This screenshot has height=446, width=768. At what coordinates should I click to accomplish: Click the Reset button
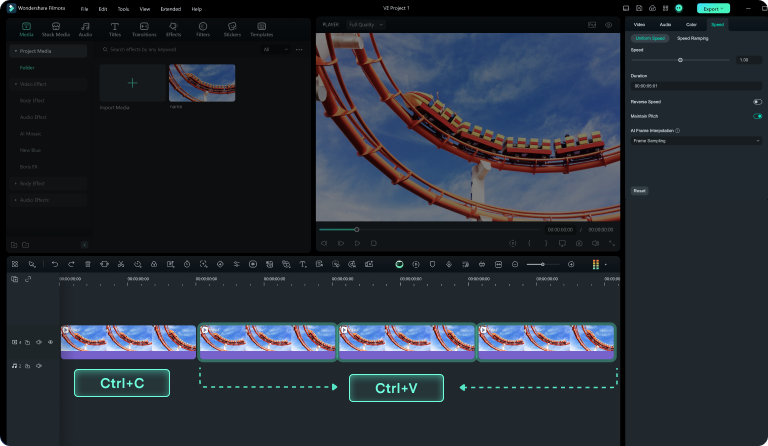(639, 190)
